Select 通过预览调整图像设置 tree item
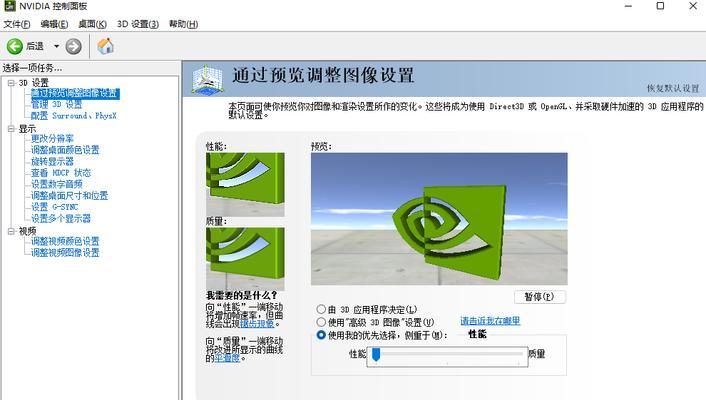The image size is (706, 400). pyautogui.click(x=75, y=93)
